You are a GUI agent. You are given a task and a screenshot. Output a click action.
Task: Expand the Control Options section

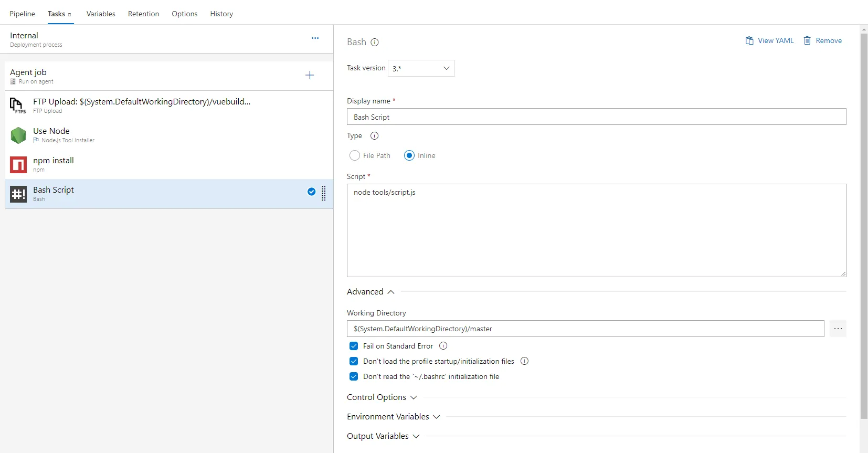[382, 397]
